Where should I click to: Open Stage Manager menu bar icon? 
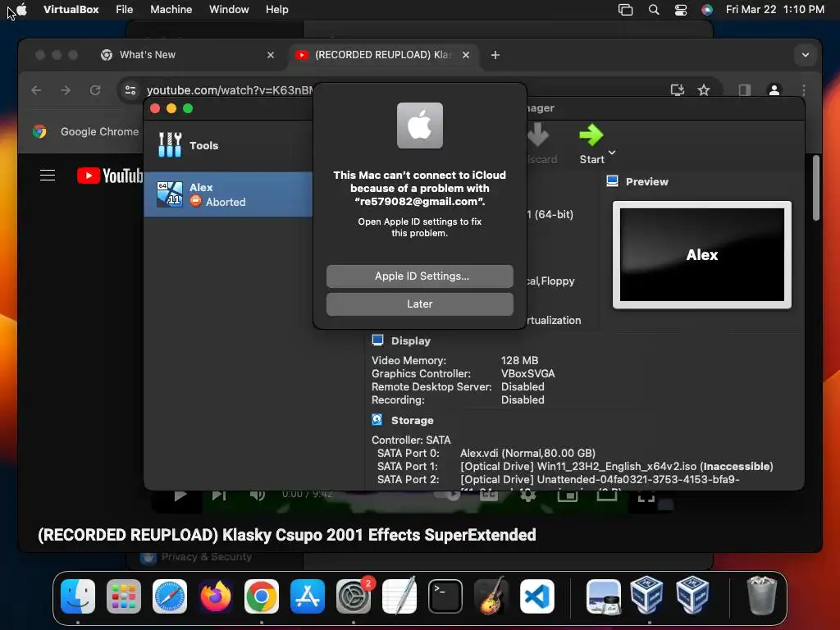point(625,10)
